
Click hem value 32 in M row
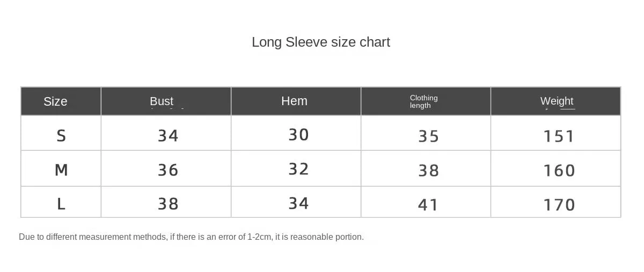(298, 169)
